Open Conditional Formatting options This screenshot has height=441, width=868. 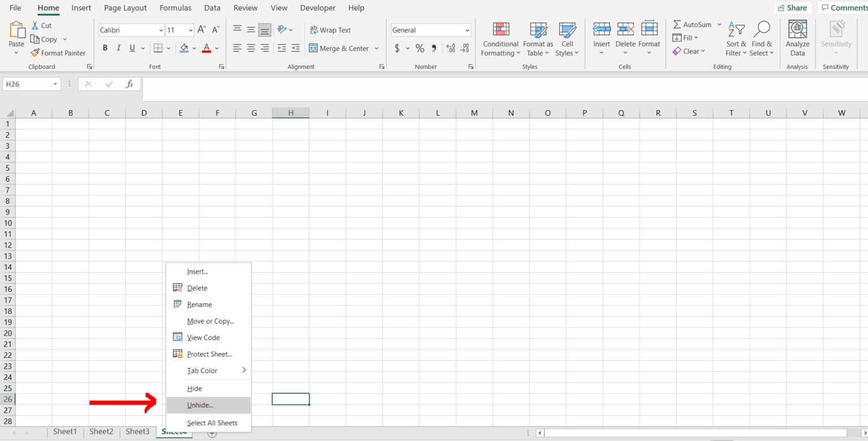click(500, 38)
